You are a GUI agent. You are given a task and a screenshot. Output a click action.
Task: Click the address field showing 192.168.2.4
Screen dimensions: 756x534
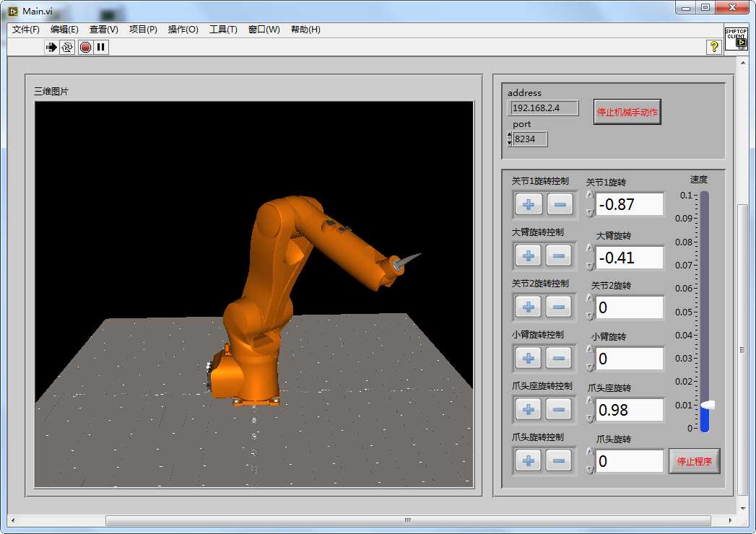[543, 108]
